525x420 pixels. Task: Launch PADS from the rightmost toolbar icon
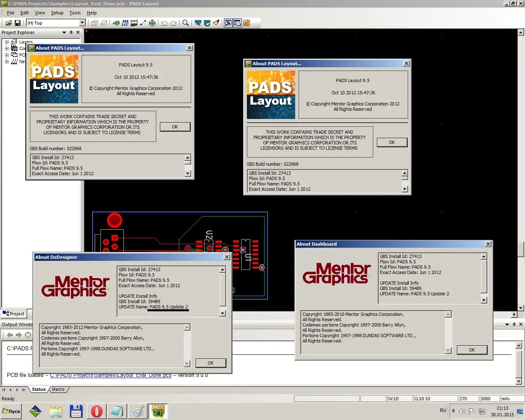pos(247,23)
